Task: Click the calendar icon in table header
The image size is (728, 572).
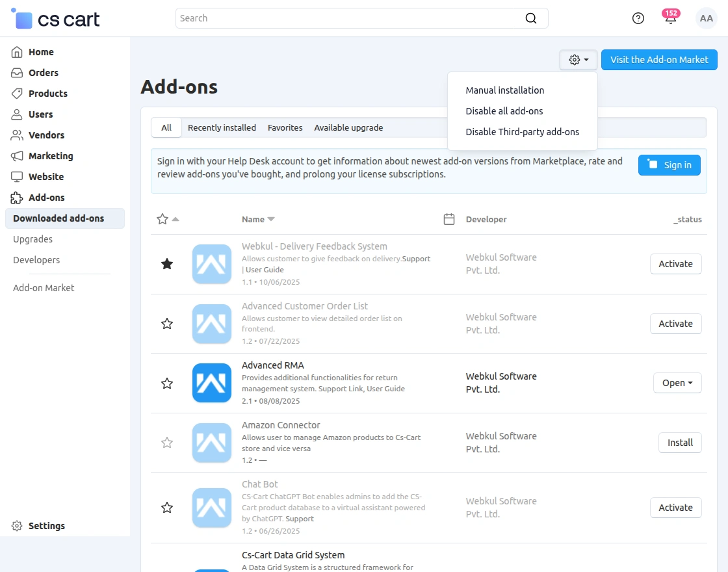Action: pos(448,219)
